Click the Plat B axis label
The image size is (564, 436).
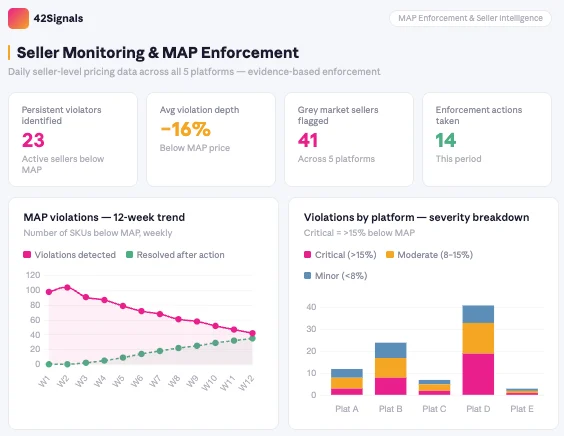(391, 409)
